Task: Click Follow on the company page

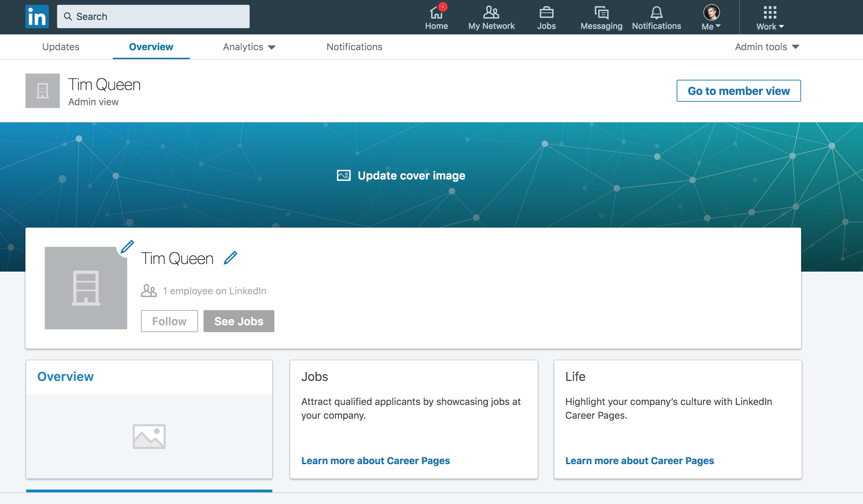Action: [169, 321]
